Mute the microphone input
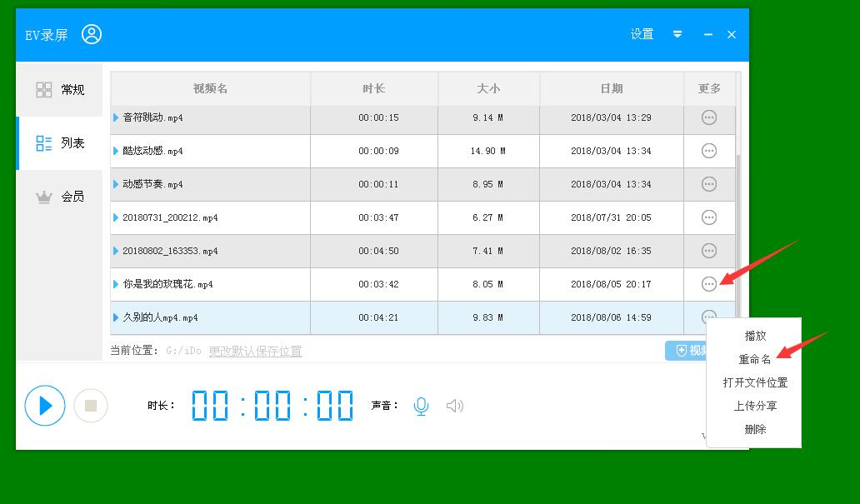 (422, 406)
